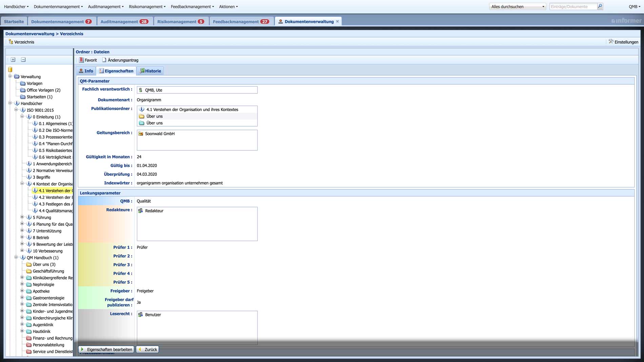Switch to the Dokumentenmanagement tab
The width and height of the screenshot is (644, 362).
tap(62, 21)
